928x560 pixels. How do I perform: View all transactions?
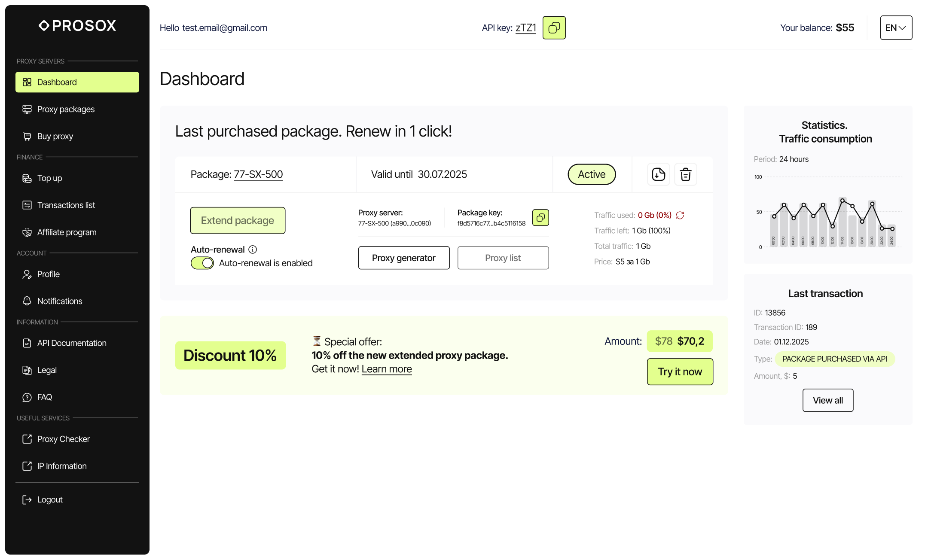827,400
